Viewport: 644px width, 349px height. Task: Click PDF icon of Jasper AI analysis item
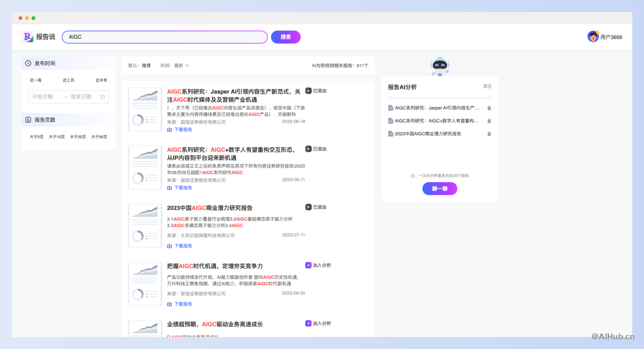(391, 108)
